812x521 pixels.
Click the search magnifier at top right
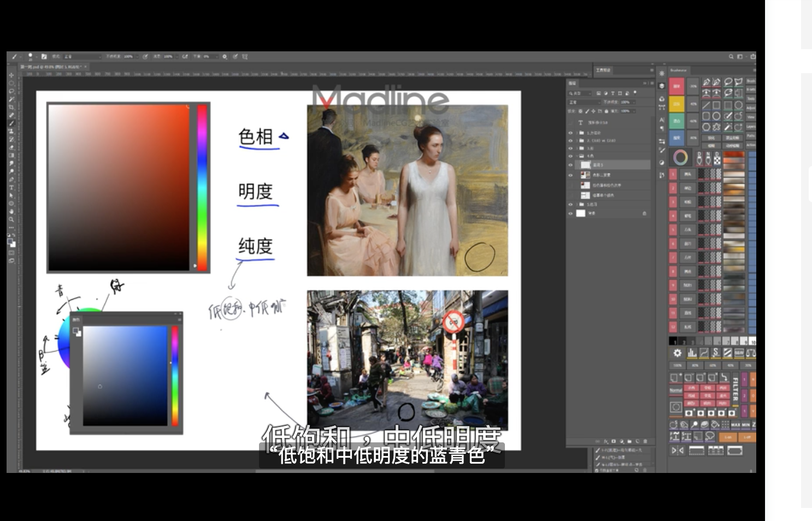[731, 56]
